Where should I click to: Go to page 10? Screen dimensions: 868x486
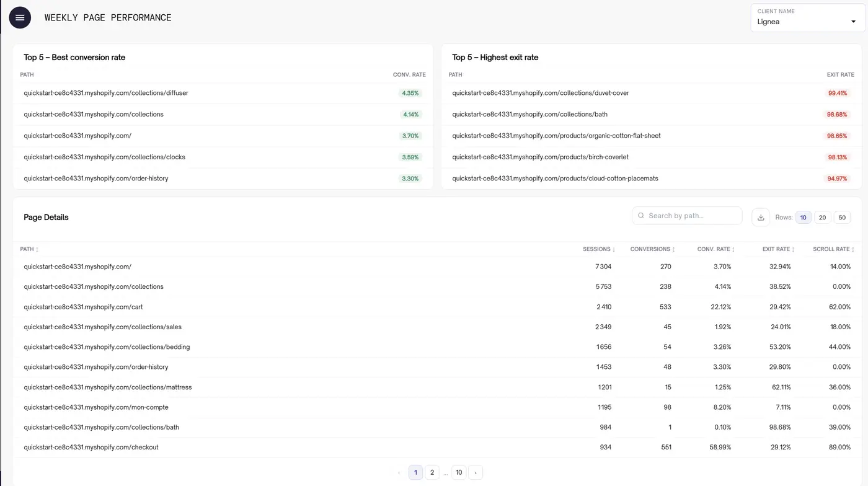[x=459, y=472]
